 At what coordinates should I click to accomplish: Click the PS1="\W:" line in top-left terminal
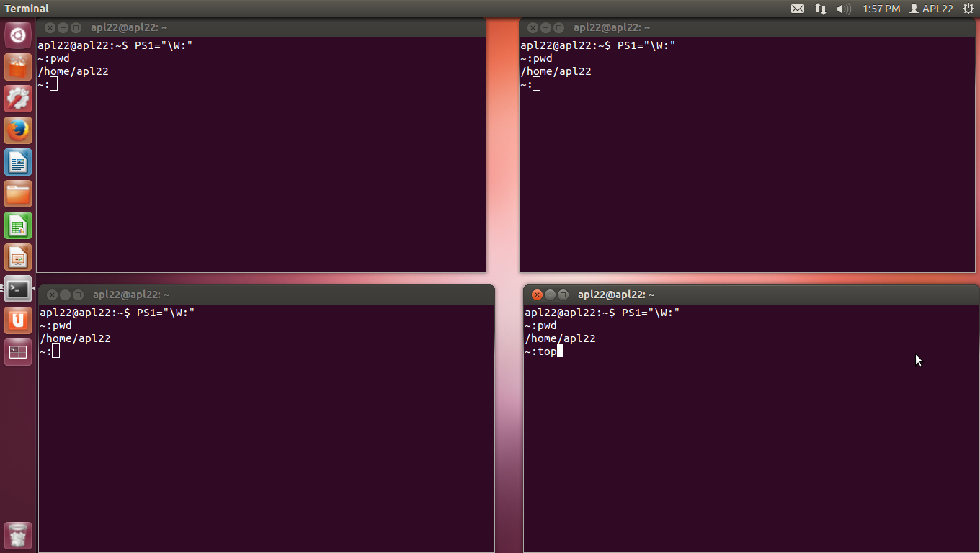click(115, 45)
